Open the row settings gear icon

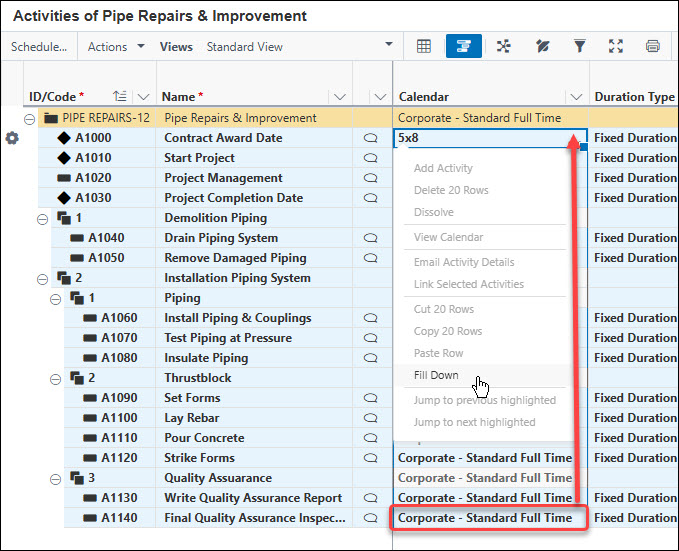coord(12,138)
